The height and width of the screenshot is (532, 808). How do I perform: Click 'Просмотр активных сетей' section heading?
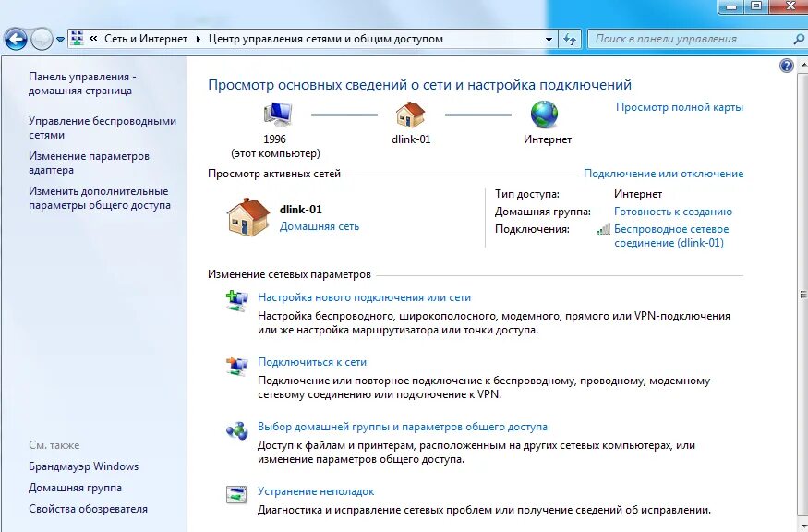coord(274,174)
